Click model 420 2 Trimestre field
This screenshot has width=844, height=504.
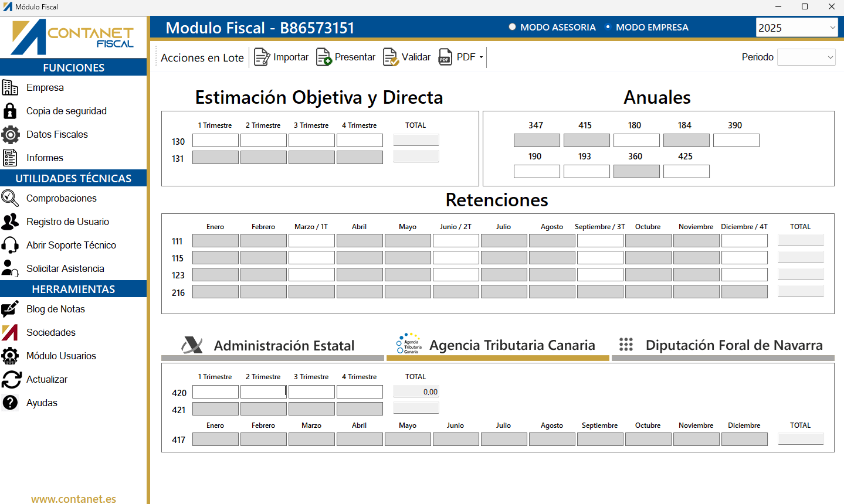tap(263, 392)
